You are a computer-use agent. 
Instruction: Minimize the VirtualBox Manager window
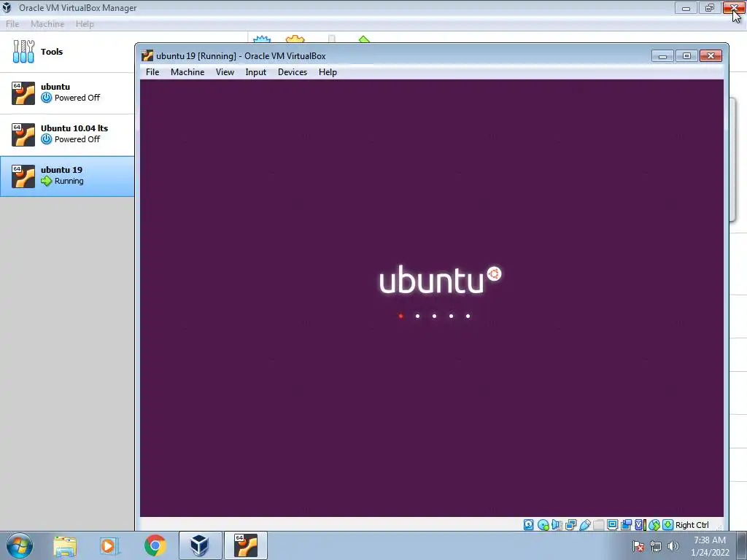click(x=686, y=7)
